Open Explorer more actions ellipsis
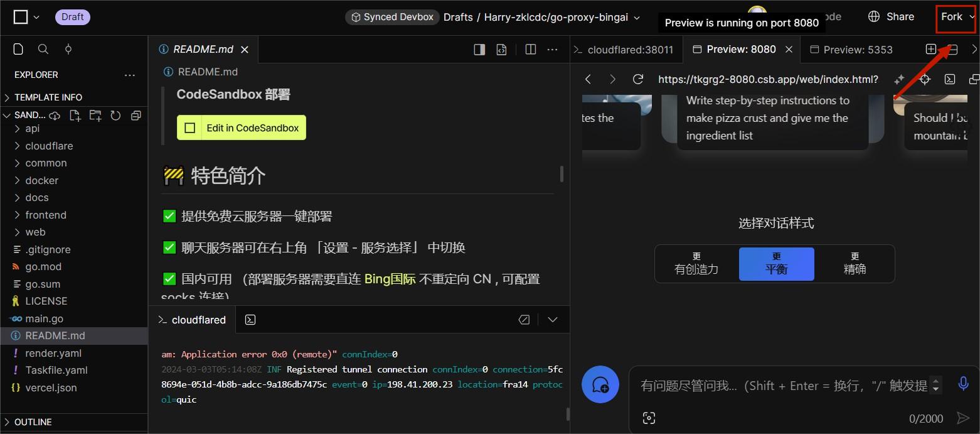 (130, 75)
